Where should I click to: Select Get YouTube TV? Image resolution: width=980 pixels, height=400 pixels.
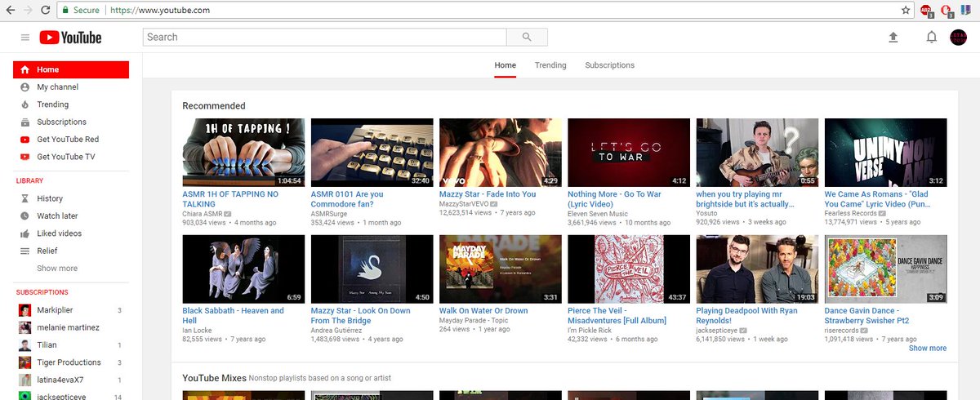click(71, 157)
